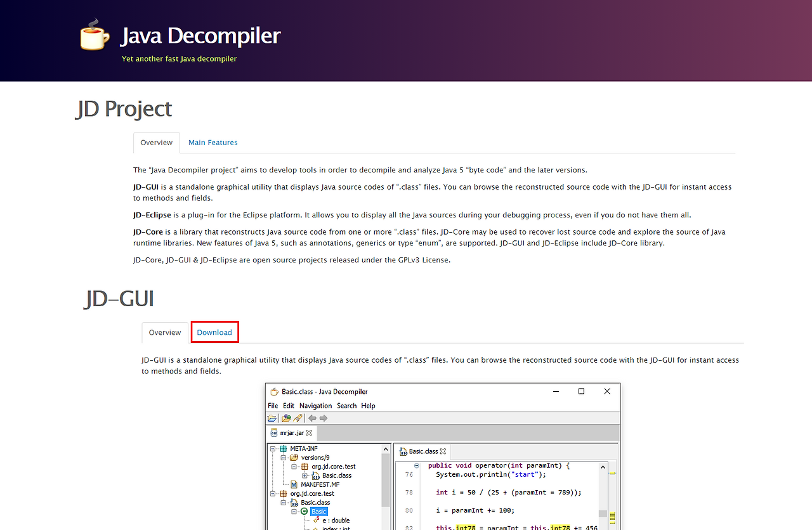Viewport: 812px width, 530px height.
Task: Click line number 76 in the code gutter
Action: pyautogui.click(x=409, y=474)
